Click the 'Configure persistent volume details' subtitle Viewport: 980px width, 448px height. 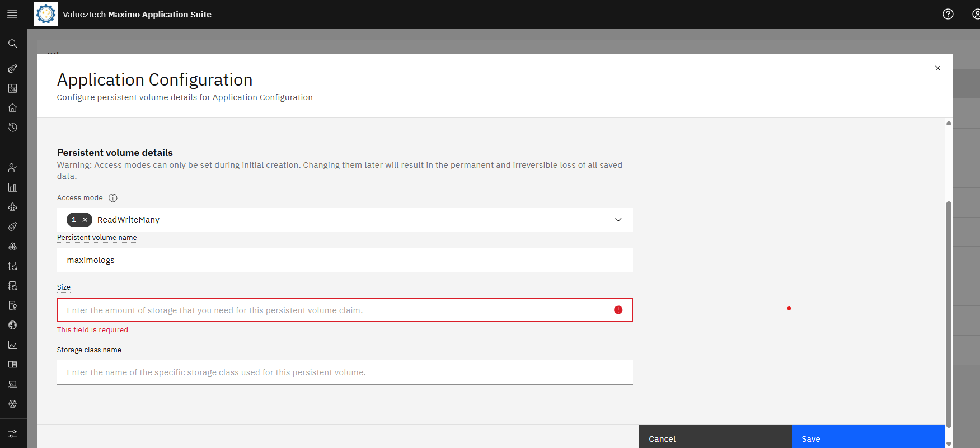tap(185, 97)
